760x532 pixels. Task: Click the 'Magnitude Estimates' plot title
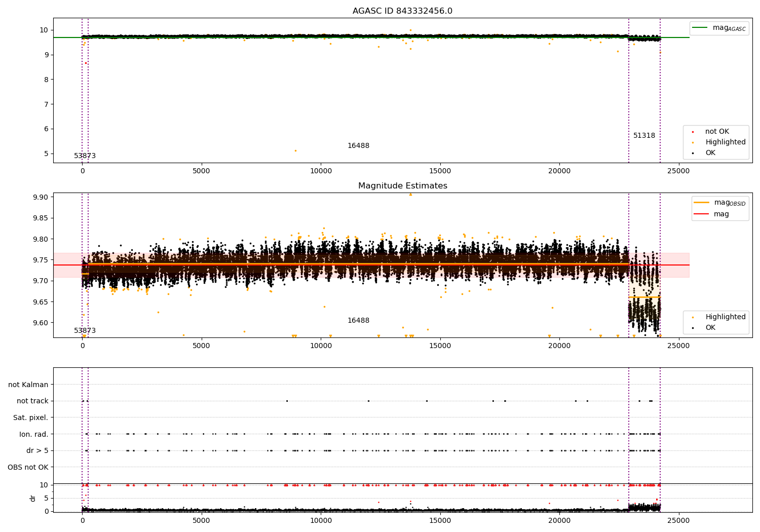click(x=402, y=186)
